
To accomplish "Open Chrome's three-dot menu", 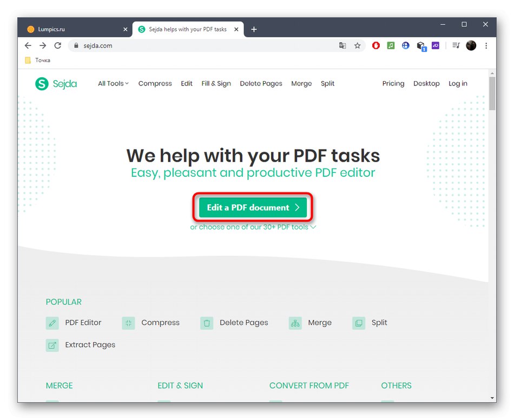I will (486, 45).
